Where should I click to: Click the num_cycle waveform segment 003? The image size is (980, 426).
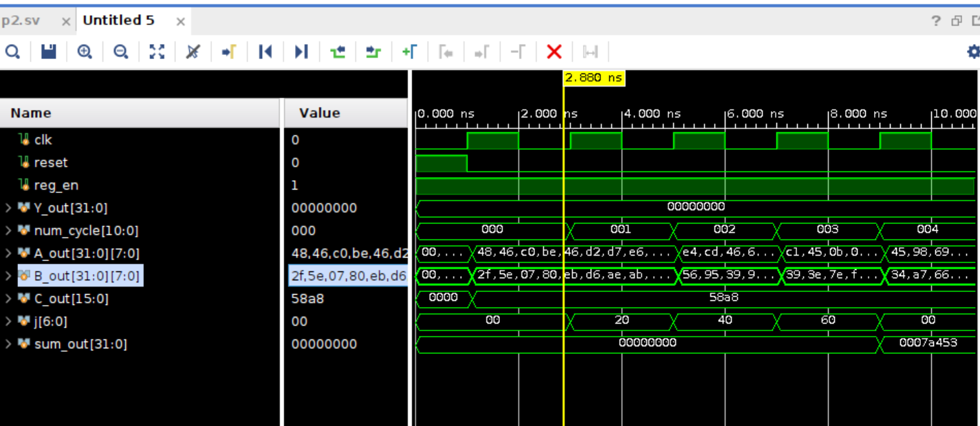click(x=827, y=229)
